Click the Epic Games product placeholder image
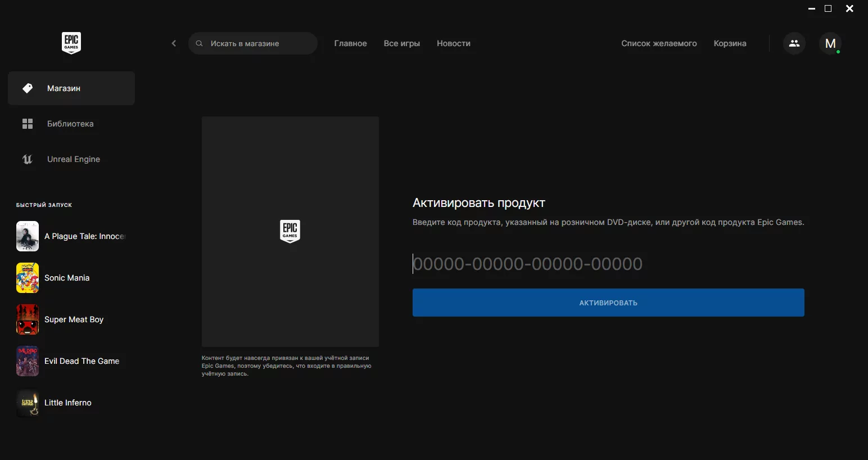The width and height of the screenshot is (868, 460). 290,232
